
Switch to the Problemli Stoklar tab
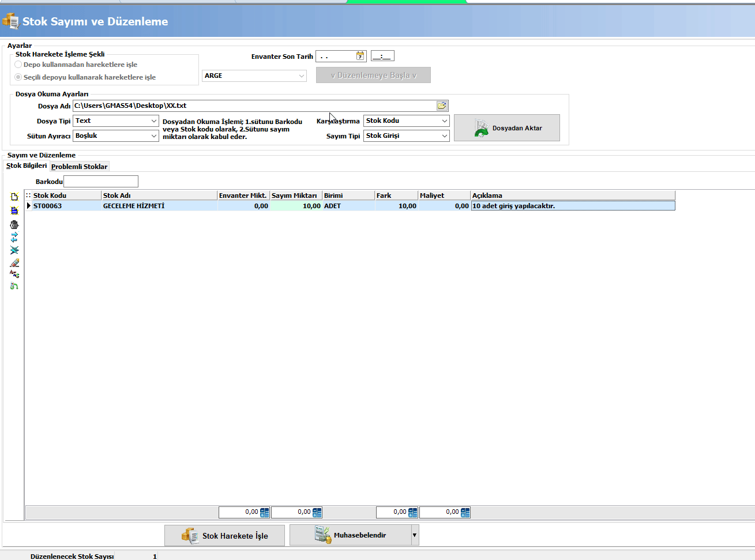[x=79, y=167]
